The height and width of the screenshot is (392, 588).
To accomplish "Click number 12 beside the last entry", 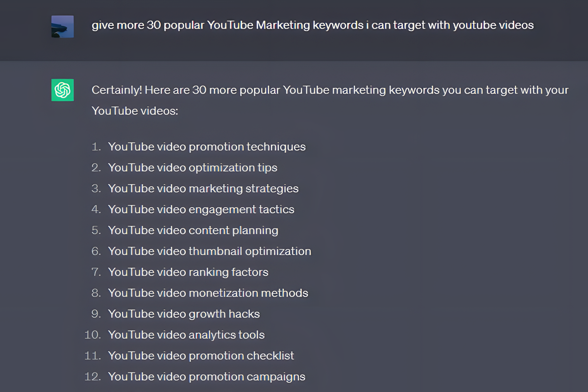I will (93, 376).
